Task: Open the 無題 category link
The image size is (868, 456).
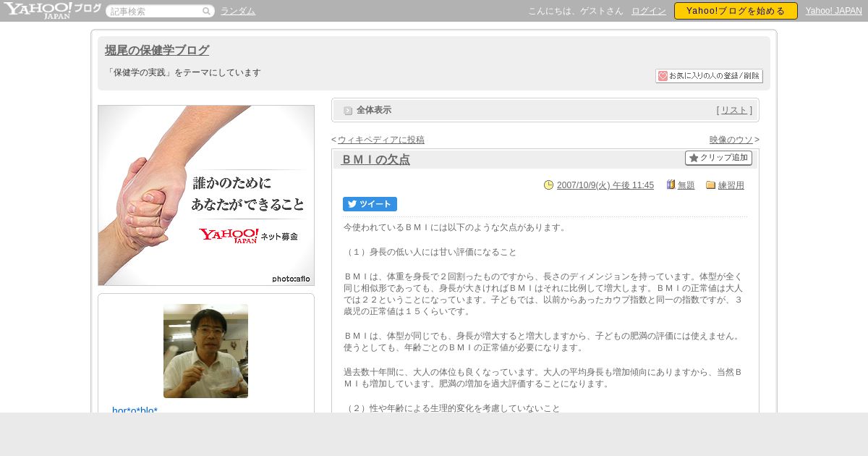Action: click(686, 185)
